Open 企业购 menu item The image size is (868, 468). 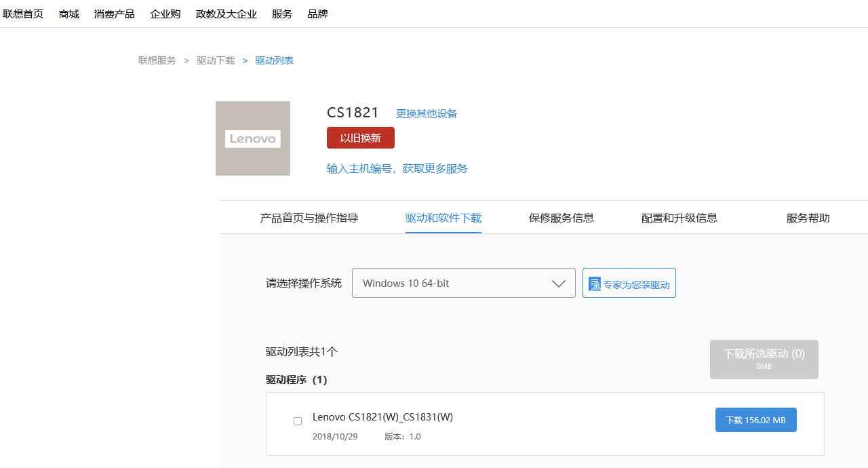(165, 14)
